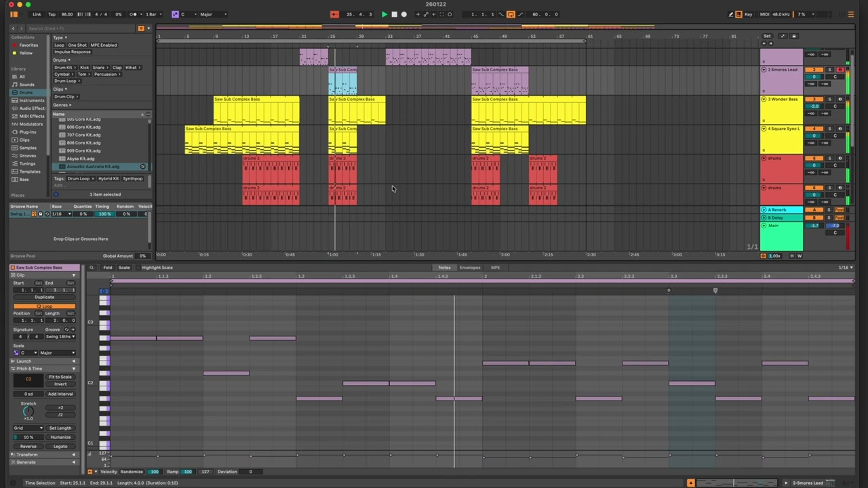Enable Key map mode
The height and width of the screenshot is (488, 868).
748,14
